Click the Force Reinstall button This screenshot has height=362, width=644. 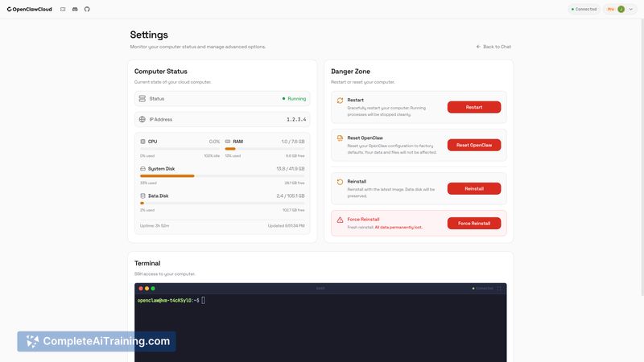pyautogui.click(x=474, y=224)
